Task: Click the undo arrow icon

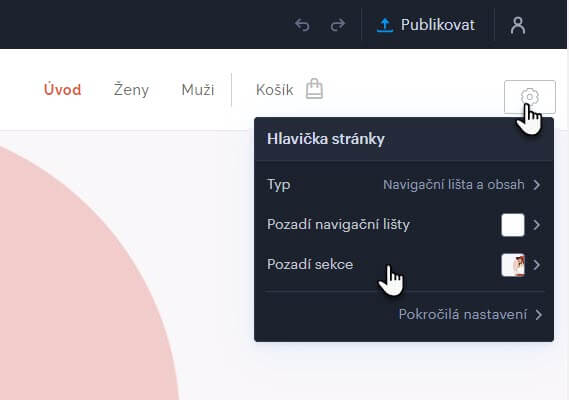Action: pos(302,25)
